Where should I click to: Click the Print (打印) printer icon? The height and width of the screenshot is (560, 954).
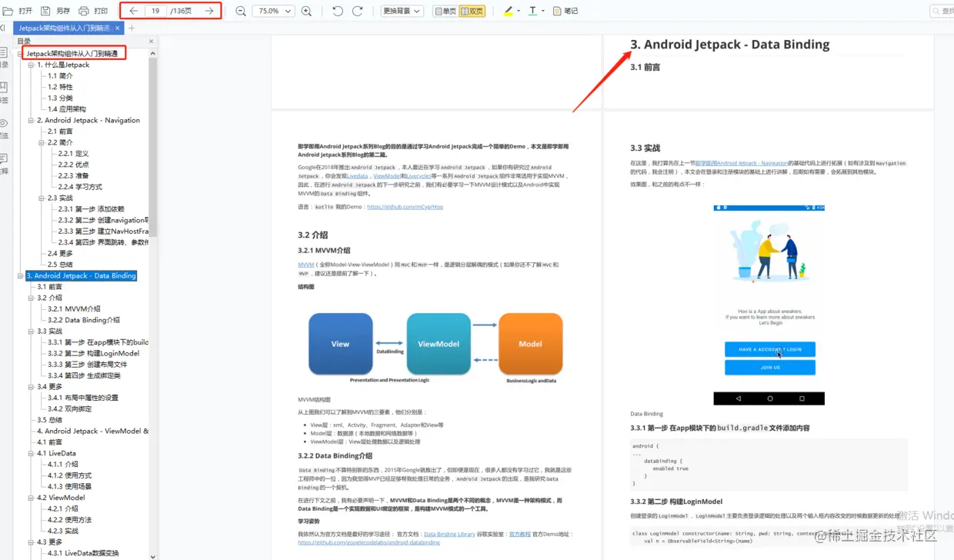(84, 11)
